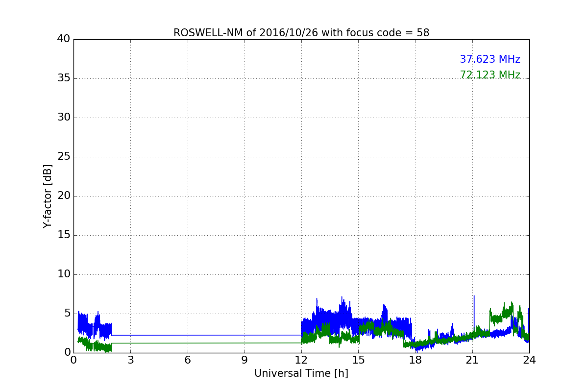Click x-axis tick label '3'

click(x=130, y=360)
